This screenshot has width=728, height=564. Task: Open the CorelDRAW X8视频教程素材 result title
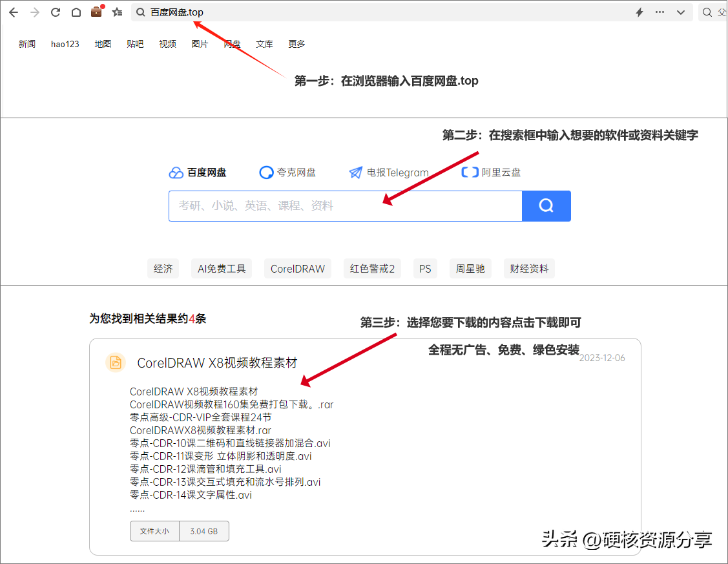(217, 363)
